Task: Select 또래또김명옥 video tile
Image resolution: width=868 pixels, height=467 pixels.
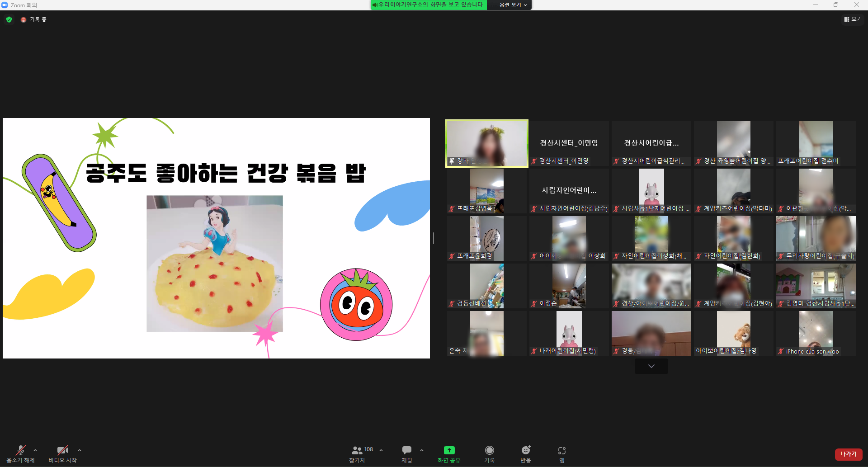Action: click(487, 191)
